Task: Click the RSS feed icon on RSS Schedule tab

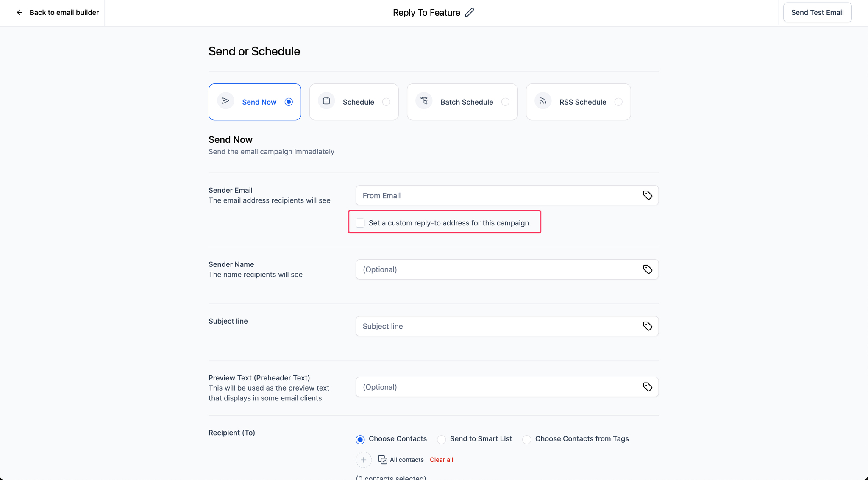Action: 543,100
